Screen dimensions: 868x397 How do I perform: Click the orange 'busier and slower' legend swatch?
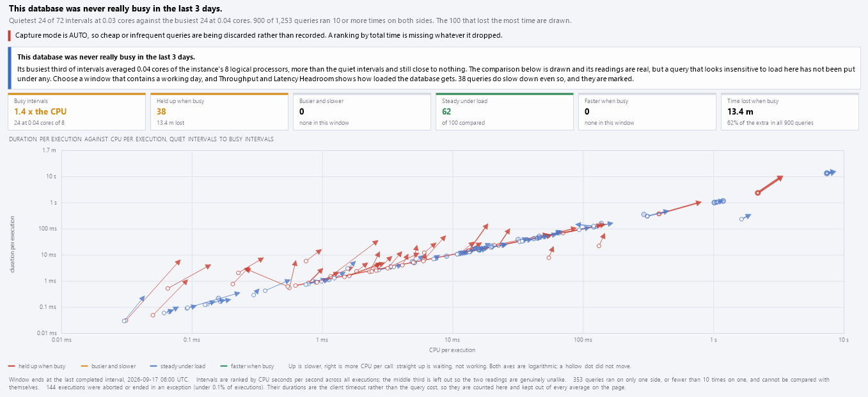(x=84, y=366)
